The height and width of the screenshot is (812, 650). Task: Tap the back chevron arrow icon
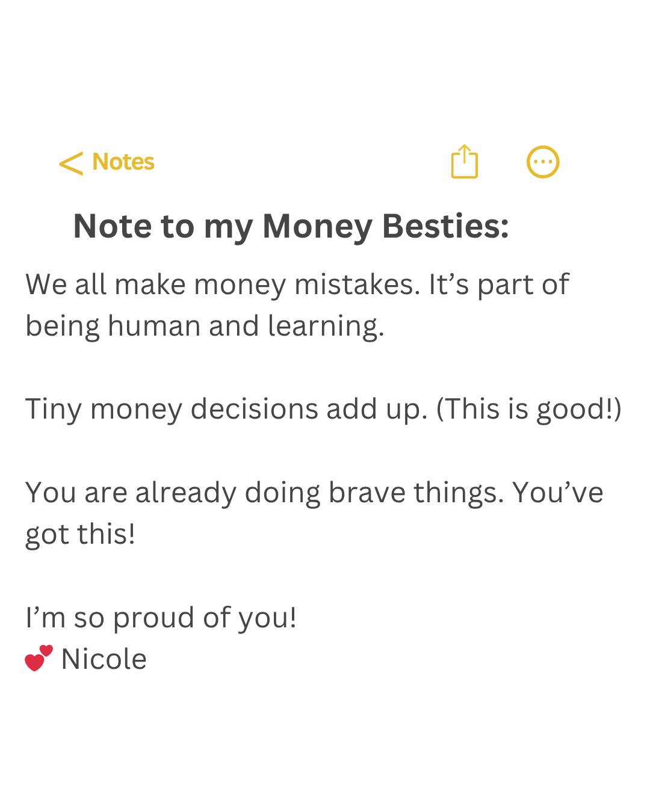click(x=71, y=163)
